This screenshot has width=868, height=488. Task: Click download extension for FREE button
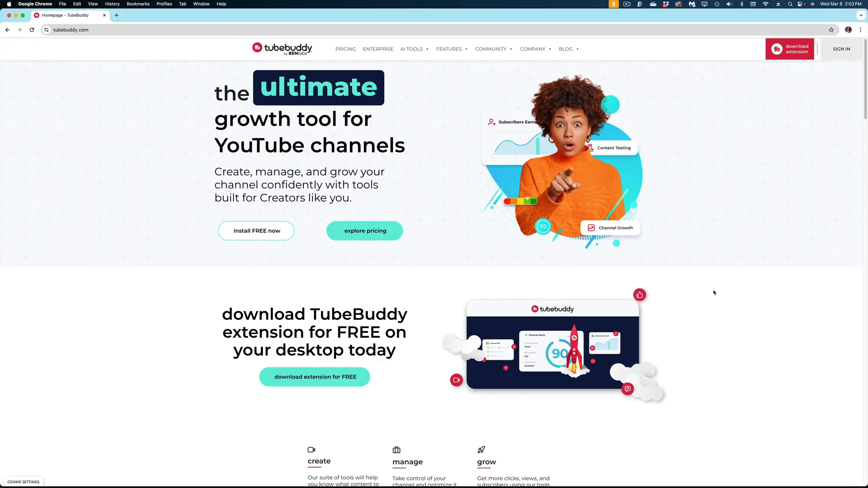tap(315, 376)
